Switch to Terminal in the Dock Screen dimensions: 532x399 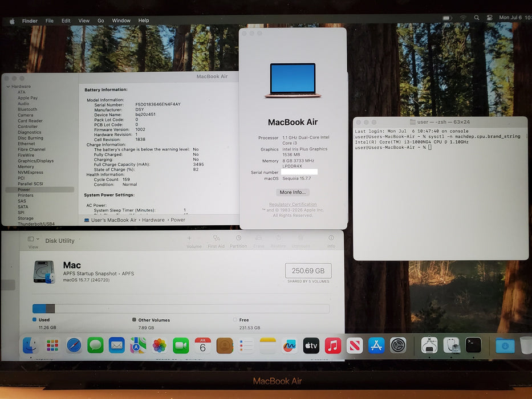point(473,345)
